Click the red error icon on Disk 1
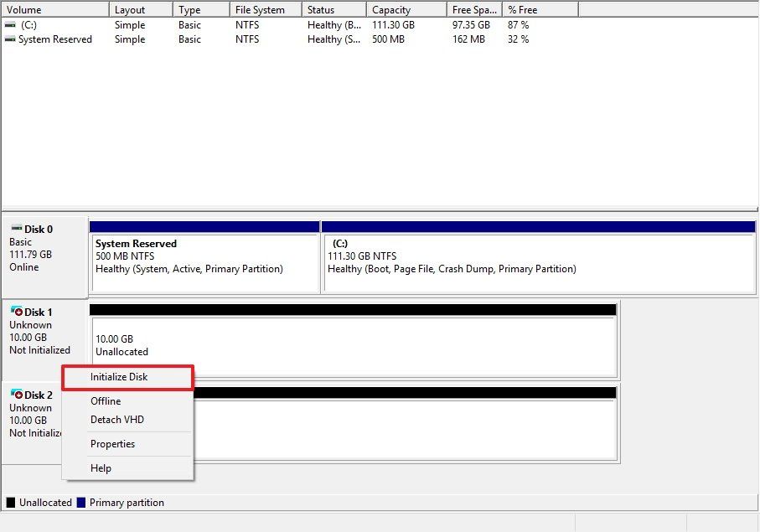Screen dimensions: 760x532 [18, 311]
